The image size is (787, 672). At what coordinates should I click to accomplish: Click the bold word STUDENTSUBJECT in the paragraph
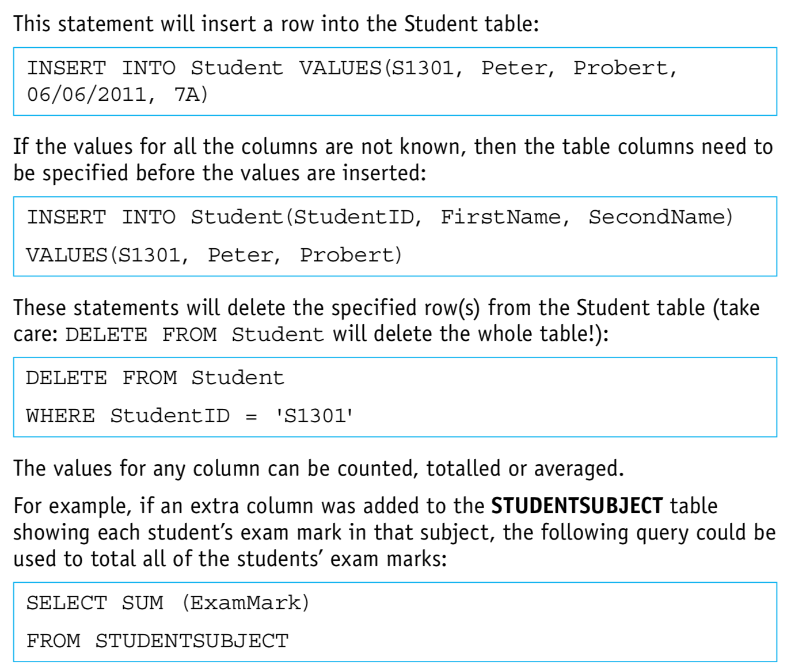[576, 506]
